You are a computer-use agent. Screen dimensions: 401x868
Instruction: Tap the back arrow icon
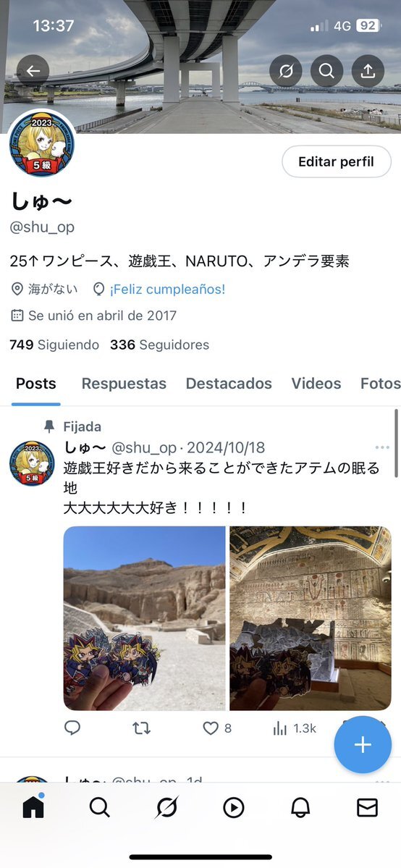click(x=33, y=71)
